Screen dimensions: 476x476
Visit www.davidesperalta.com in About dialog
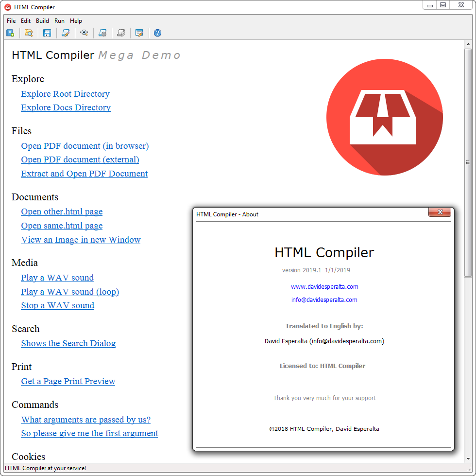coord(324,287)
